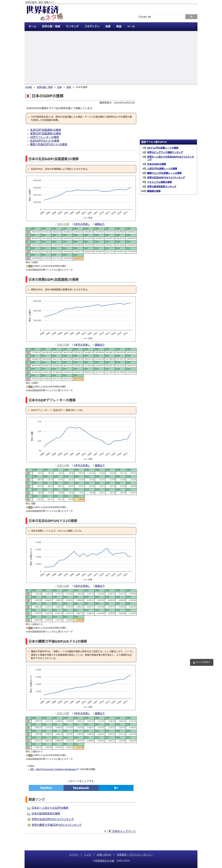
Task: Click 日本 in the breadcrumb
Action: coord(59,87)
